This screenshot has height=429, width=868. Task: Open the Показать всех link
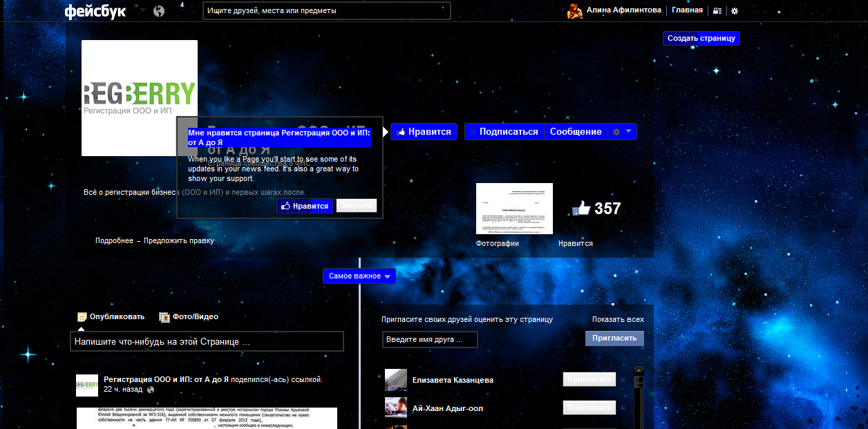[x=618, y=320]
